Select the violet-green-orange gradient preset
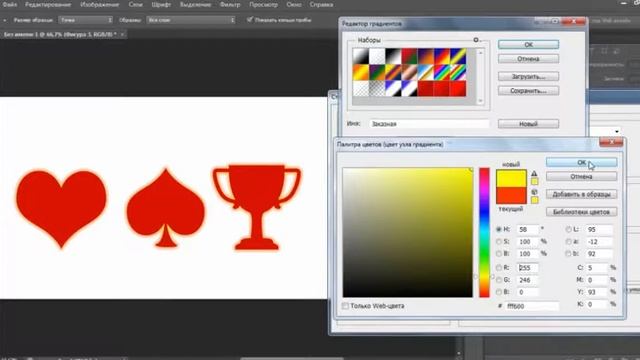Viewport: 640px width, 360px height. tap(377, 73)
